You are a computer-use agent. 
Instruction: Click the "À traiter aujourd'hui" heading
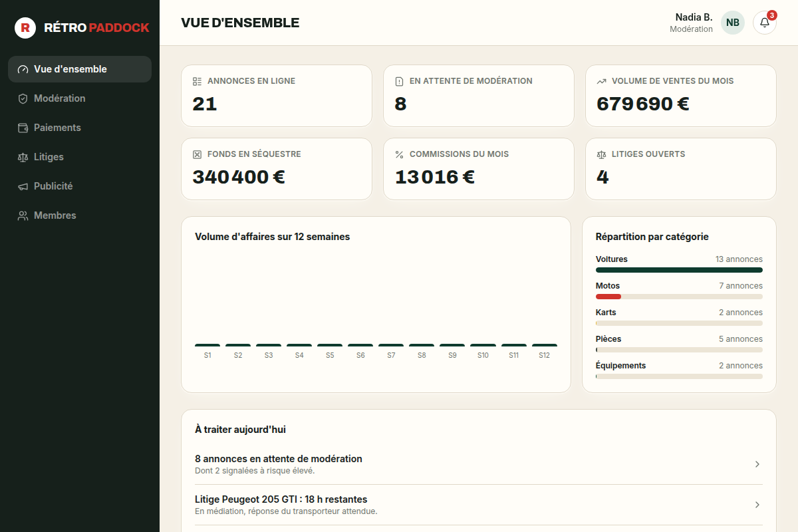241,430
